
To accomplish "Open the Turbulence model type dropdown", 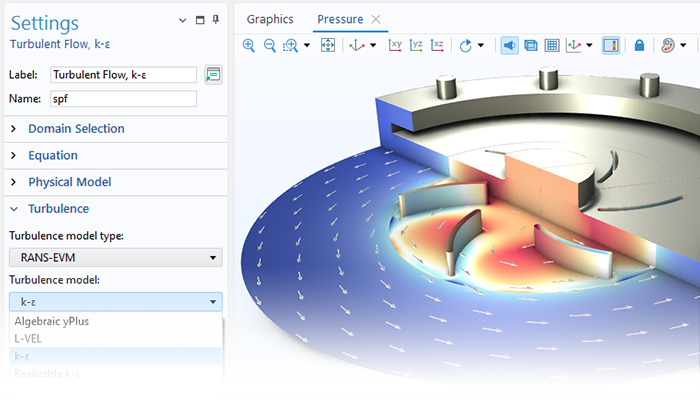I will [116, 258].
